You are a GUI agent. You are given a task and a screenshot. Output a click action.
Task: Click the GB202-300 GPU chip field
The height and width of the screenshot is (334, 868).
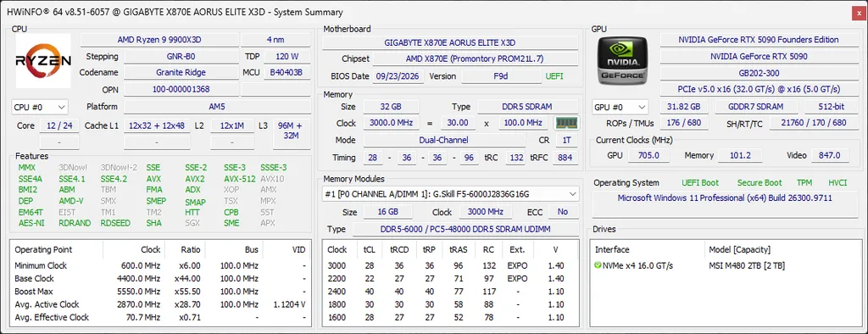(759, 73)
